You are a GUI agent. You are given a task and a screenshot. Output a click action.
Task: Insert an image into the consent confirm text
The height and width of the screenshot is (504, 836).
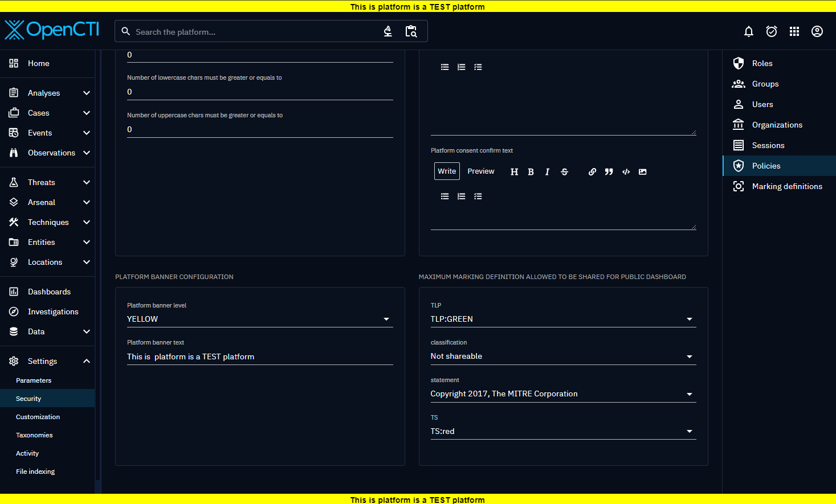tap(642, 171)
